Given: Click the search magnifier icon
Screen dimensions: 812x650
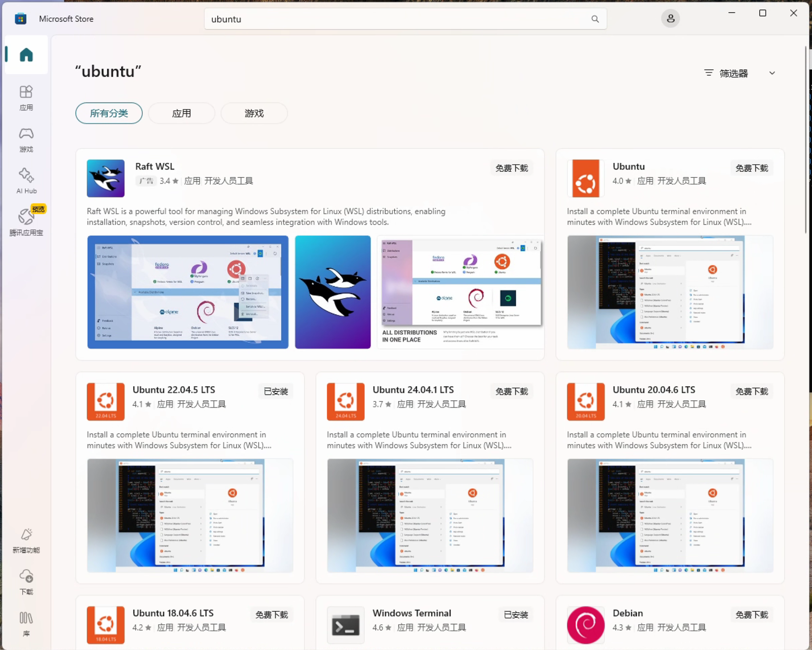Looking at the screenshot, I should [595, 19].
